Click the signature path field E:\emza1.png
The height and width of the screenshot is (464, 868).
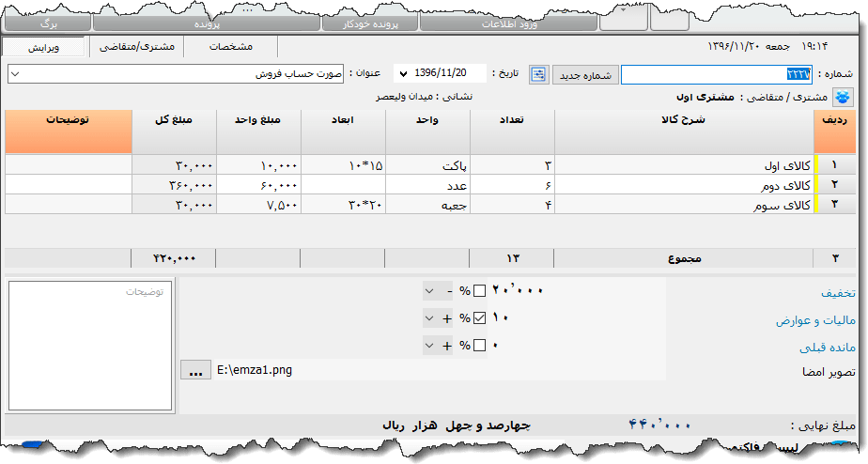[439, 370]
